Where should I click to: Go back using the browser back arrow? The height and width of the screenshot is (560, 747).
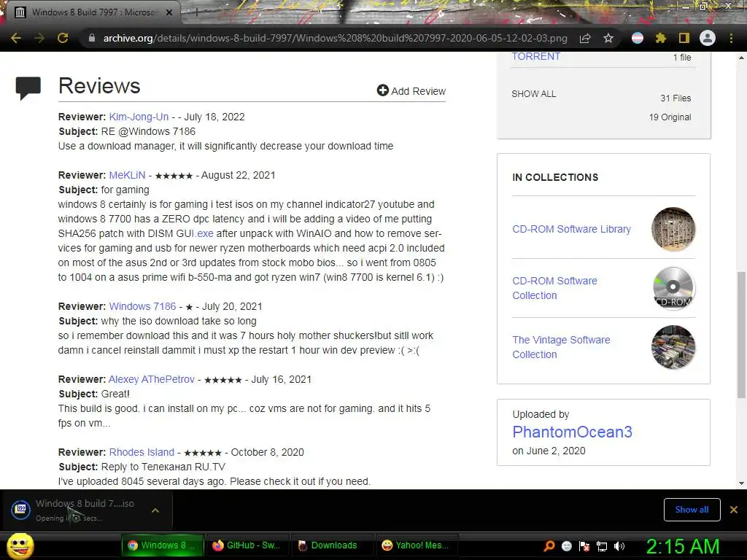click(16, 38)
